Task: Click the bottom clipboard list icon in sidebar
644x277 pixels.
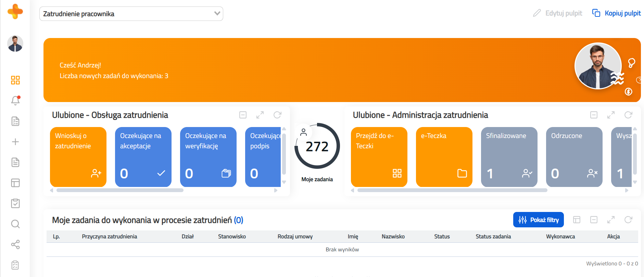Action: [x=15, y=265]
